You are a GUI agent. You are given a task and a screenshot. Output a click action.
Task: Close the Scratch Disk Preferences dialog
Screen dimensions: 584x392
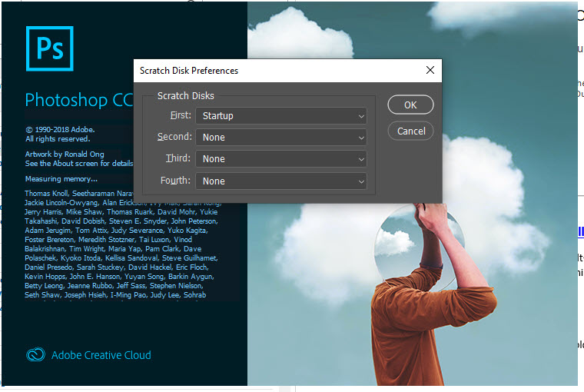430,70
